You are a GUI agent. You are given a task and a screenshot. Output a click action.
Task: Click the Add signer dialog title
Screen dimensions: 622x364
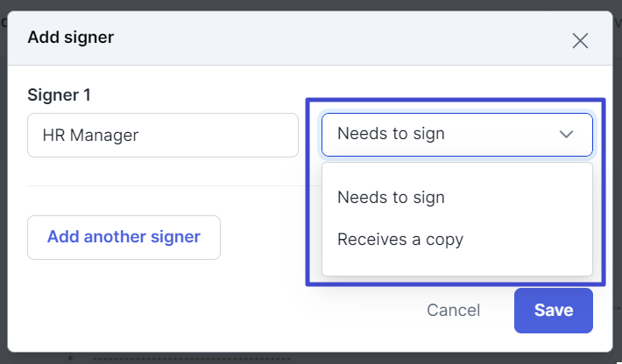click(x=71, y=38)
